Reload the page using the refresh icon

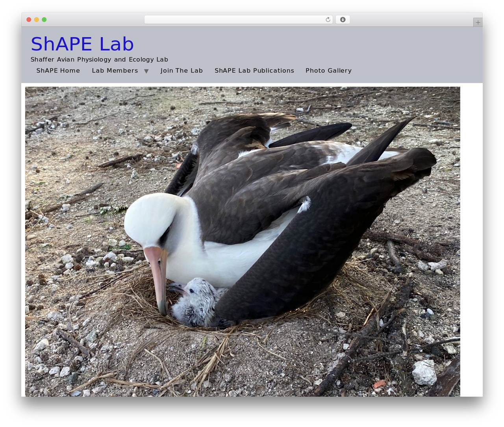(x=328, y=20)
